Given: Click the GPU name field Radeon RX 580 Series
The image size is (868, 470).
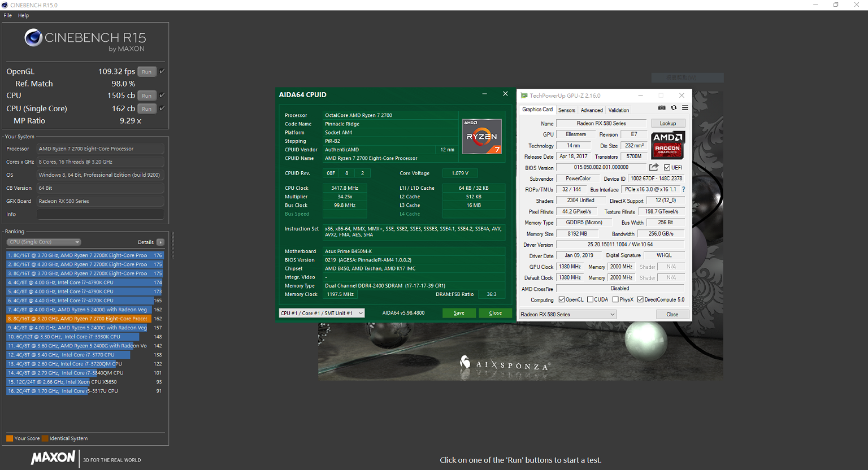Looking at the screenshot, I should 601,123.
